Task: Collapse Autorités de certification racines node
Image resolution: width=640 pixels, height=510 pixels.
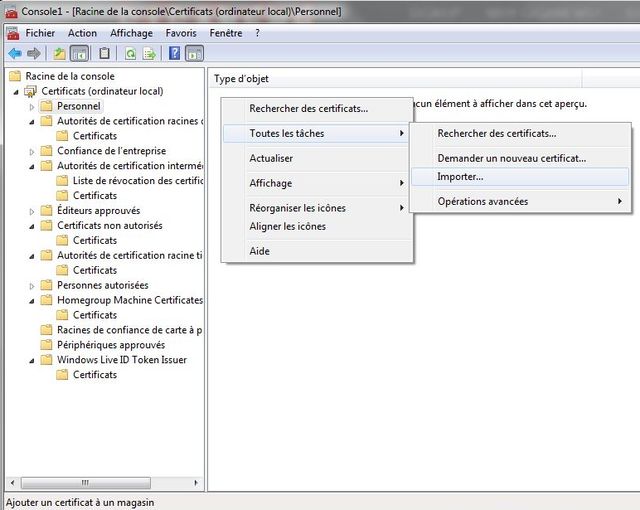Action: (x=32, y=122)
